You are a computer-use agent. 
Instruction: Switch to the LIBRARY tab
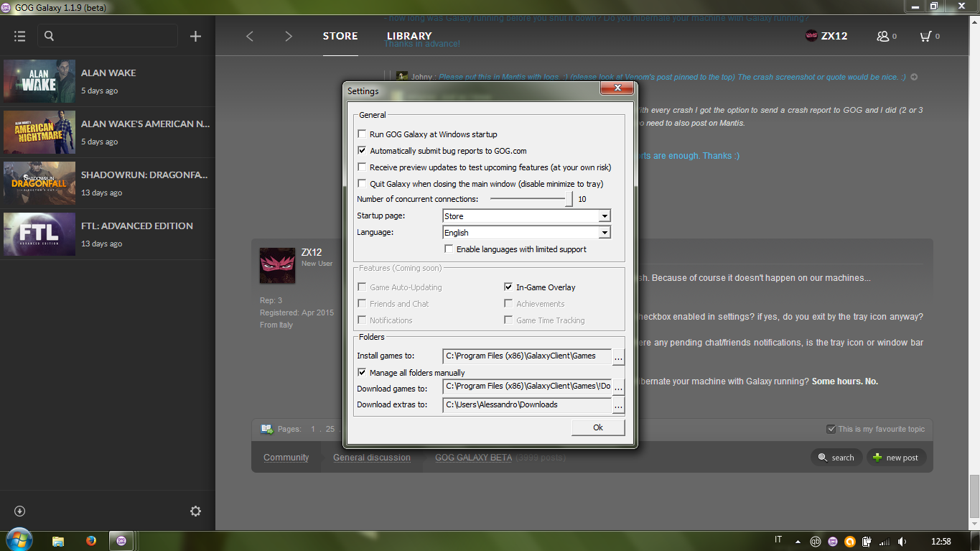coord(409,36)
